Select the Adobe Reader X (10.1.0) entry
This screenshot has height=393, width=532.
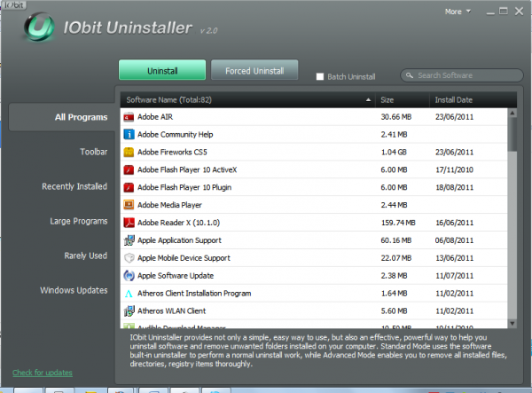click(x=178, y=223)
